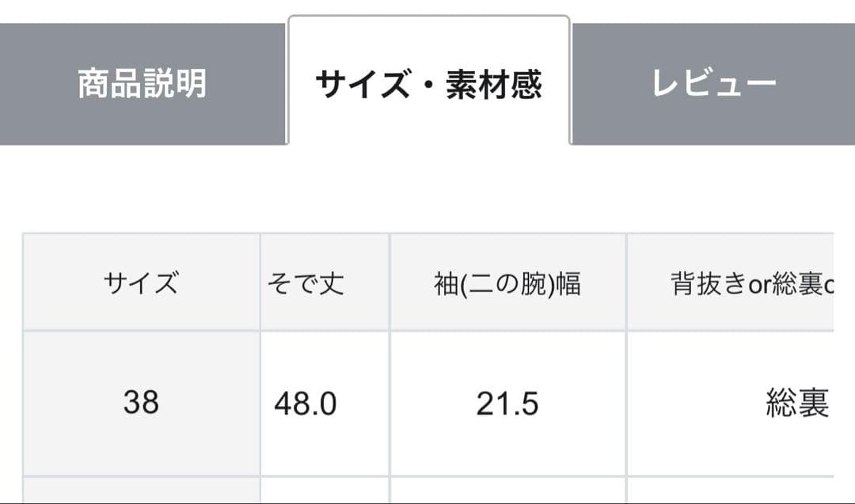This screenshot has width=855, height=504.
Task: Click the そで丈 column header
Action: 306,282
